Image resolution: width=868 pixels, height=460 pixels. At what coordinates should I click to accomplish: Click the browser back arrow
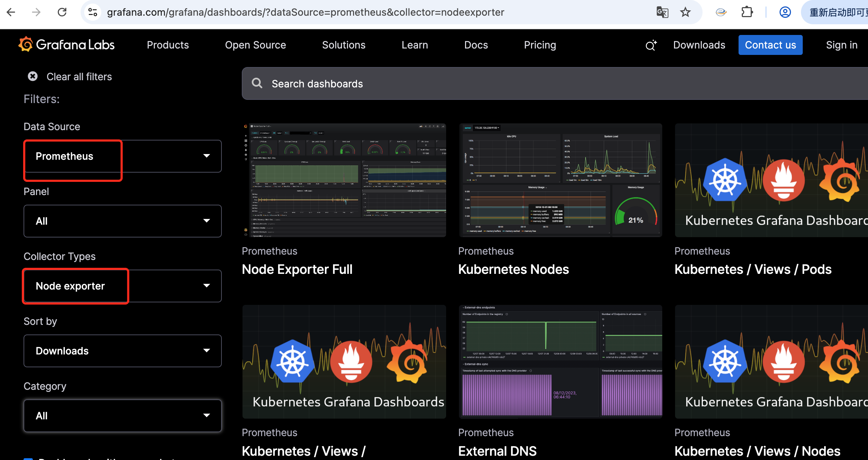(x=11, y=12)
